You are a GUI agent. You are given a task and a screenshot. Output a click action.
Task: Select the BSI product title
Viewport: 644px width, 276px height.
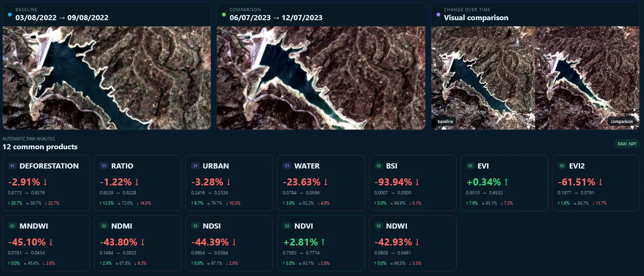[x=392, y=166]
